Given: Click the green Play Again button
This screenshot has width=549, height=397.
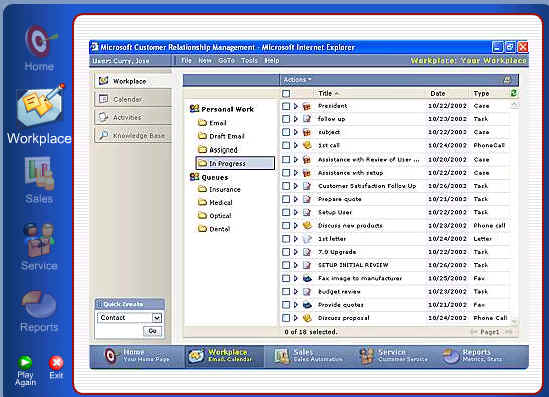Looking at the screenshot, I should coord(25,362).
